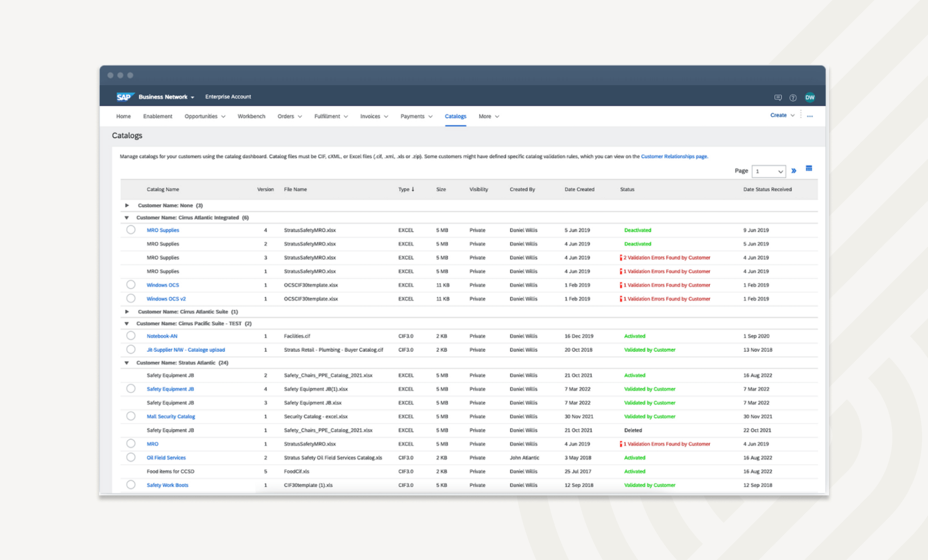Collapse Cirrus Pacific Suite - TEST group

127,324
